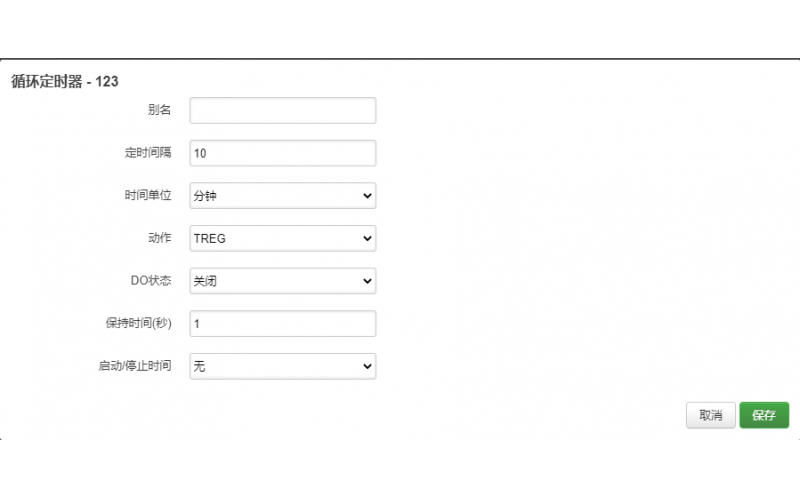Focus the 保持时间(秒) input field
This screenshot has height=500, width=800.
point(282,324)
